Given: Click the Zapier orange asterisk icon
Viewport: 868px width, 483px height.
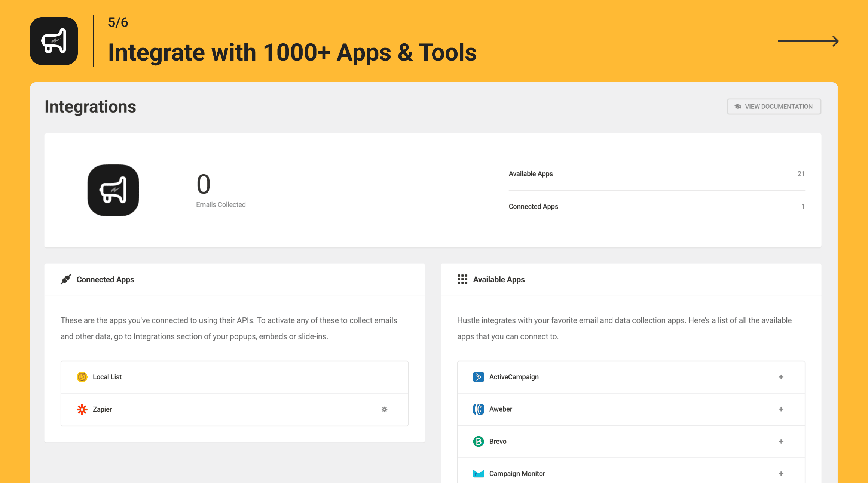Looking at the screenshot, I should [82, 409].
